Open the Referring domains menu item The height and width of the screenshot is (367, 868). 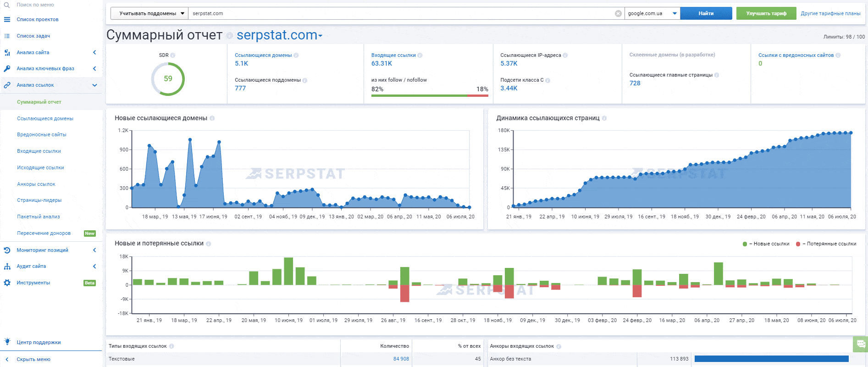coord(45,118)
